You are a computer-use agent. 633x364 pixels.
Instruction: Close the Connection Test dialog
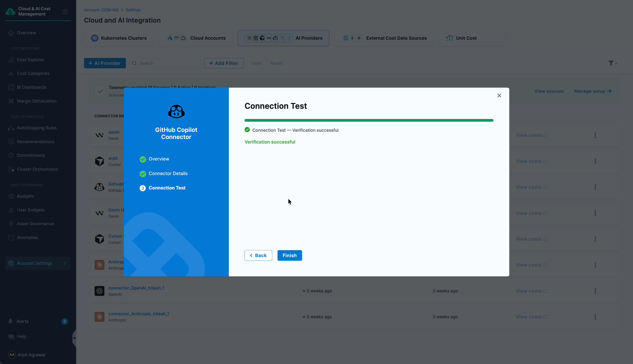click(x=499, y=95)
